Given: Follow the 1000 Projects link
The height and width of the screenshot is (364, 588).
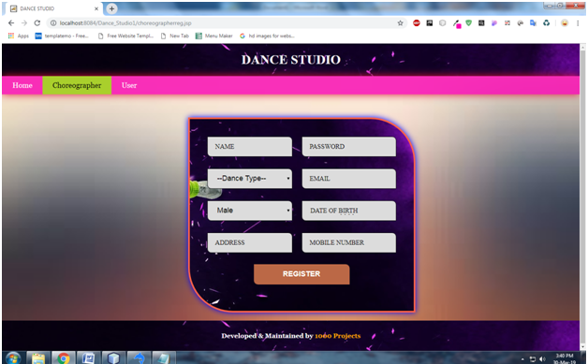Looking at the screenshot, I should (x=337, y=336).
